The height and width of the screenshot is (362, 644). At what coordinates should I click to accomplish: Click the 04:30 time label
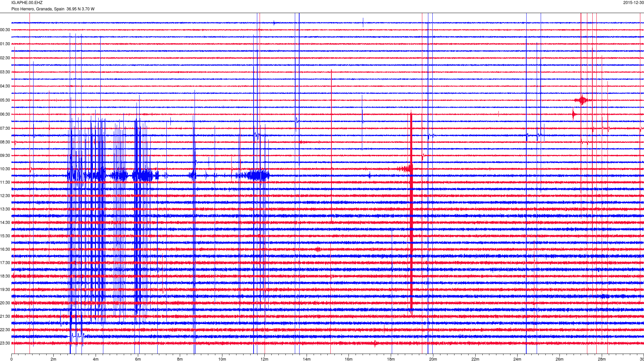tap(5, 86)
